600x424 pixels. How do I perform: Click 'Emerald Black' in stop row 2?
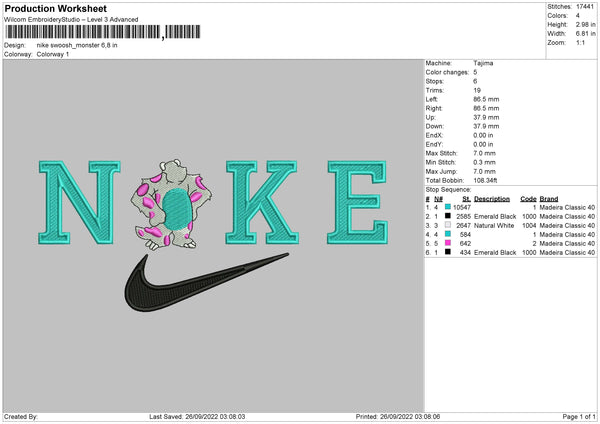tap(495, 217)
